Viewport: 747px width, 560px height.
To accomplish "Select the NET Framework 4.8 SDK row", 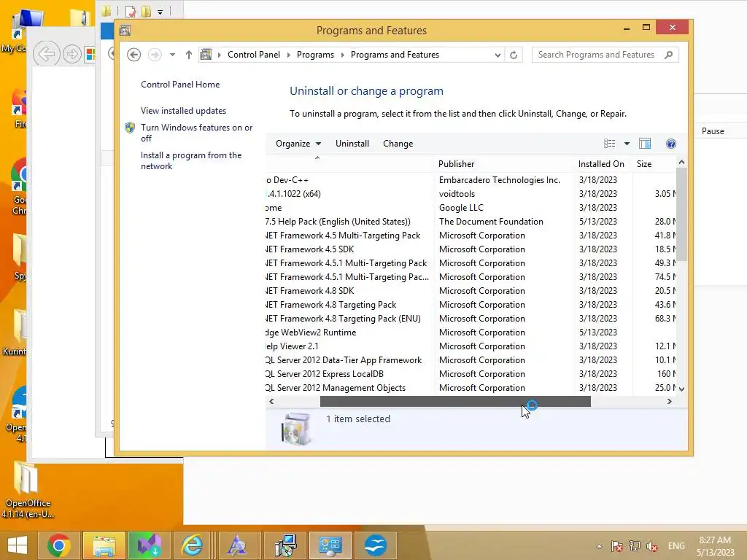I will tap(471, 290).
